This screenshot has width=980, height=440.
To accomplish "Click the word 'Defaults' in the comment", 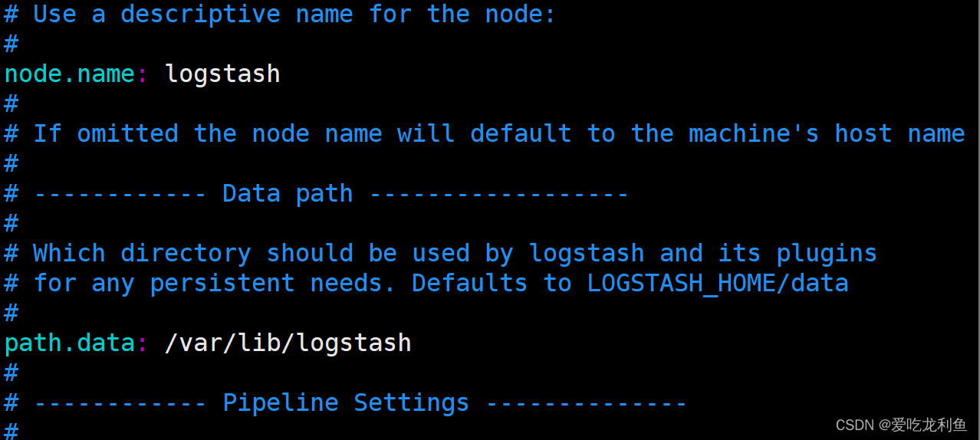I will (470, 284).
